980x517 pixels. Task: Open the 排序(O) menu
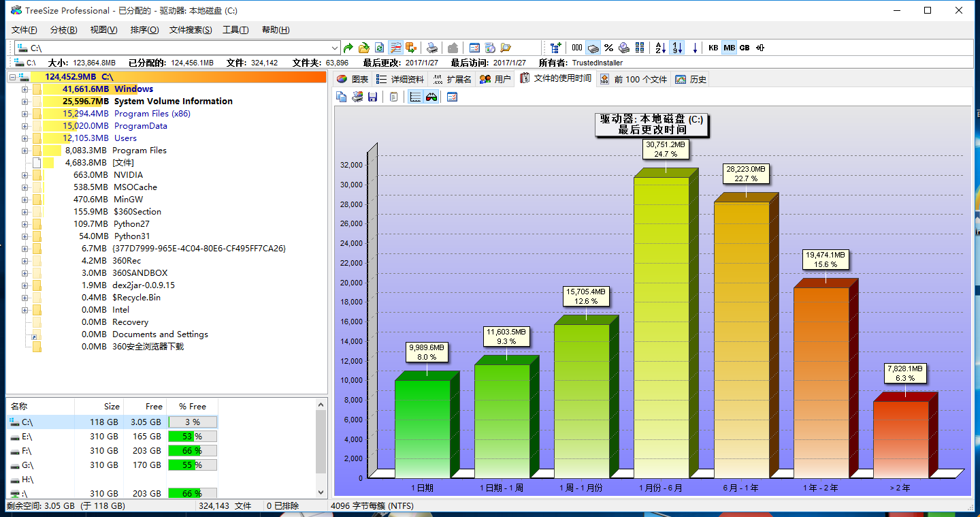tap(144, 30)
